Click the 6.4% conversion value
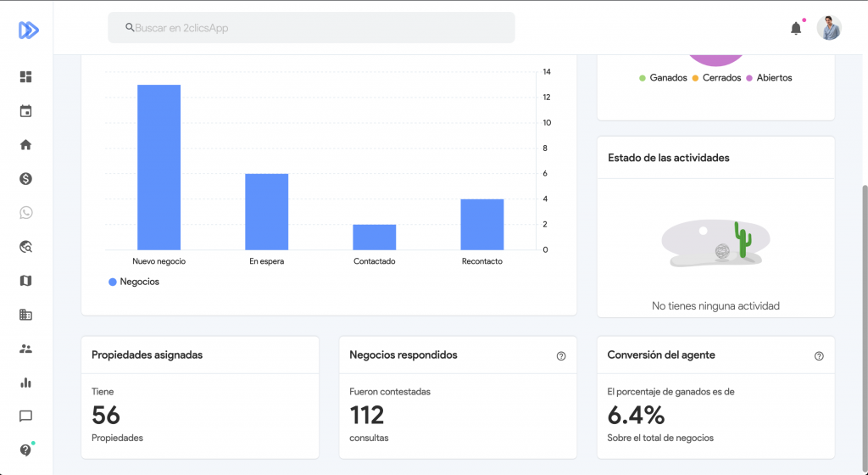Viewport: 868px width, 475px height. [x=636, y=416]
